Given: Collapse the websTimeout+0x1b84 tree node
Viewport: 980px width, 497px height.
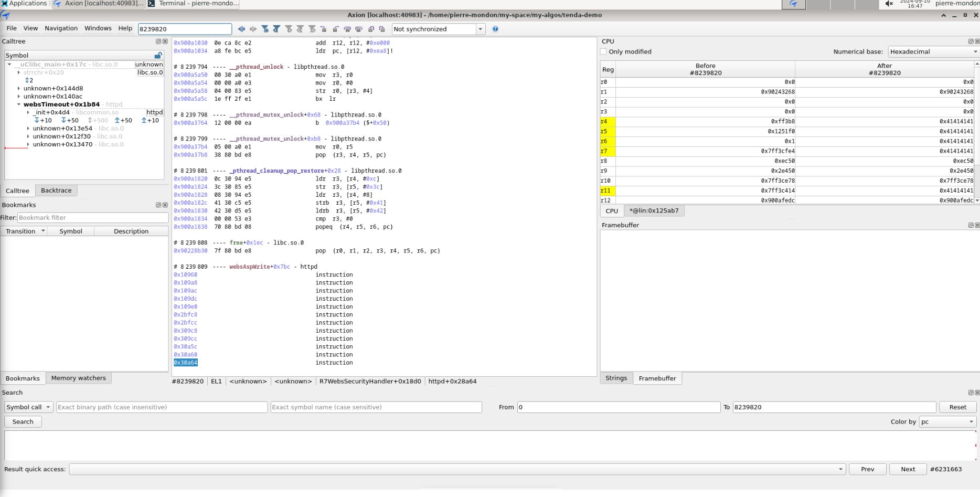Looking at the screenshot, I should click(19, 104).
